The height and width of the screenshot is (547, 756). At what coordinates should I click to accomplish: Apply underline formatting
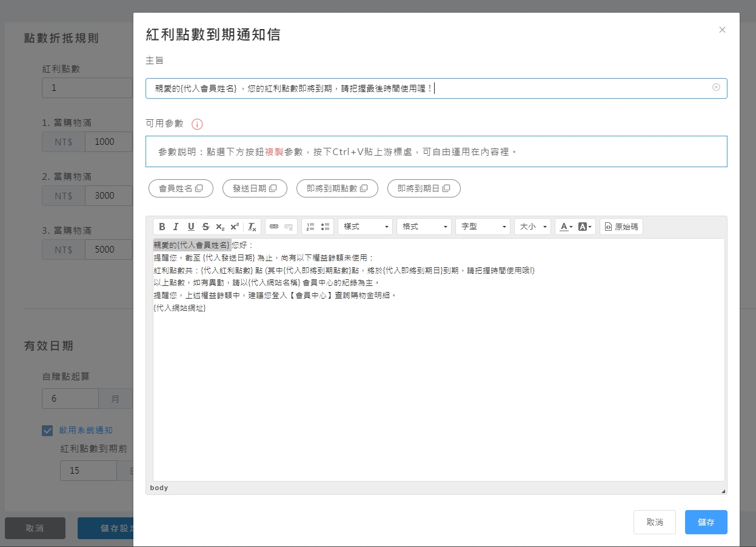tap(190, 227)
